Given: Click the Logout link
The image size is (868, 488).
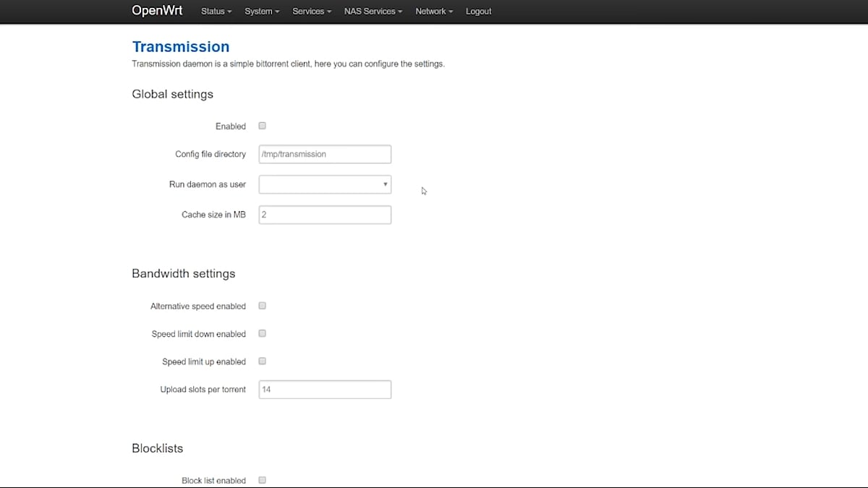Looking at the screenshot, I should [478, 12].
